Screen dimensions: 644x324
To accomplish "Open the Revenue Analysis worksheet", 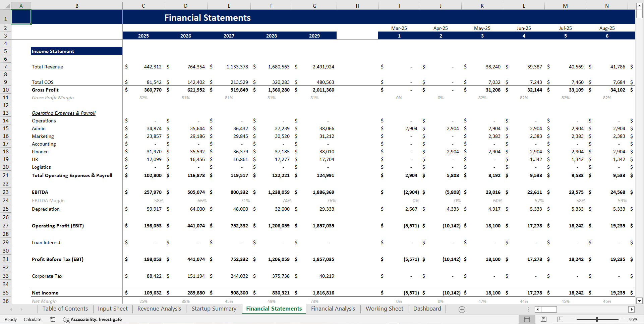I will (159, 309).
